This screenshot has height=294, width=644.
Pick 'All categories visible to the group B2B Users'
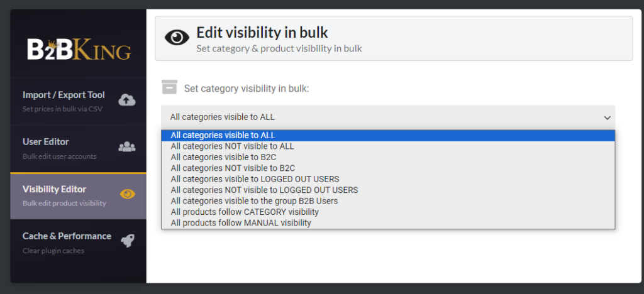(x=254, y=201)
